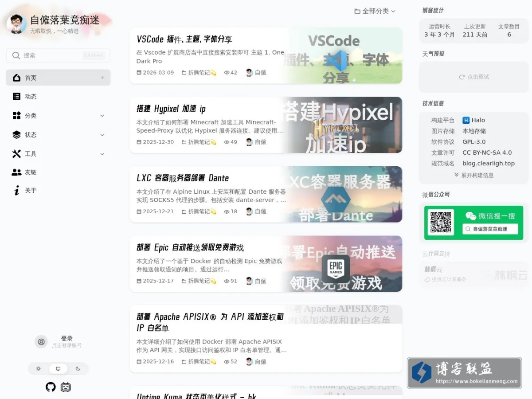Click the calendar icon beside 2025-12-21
Image resolution: width=532 pixels, height=399 pixels.
139,211
